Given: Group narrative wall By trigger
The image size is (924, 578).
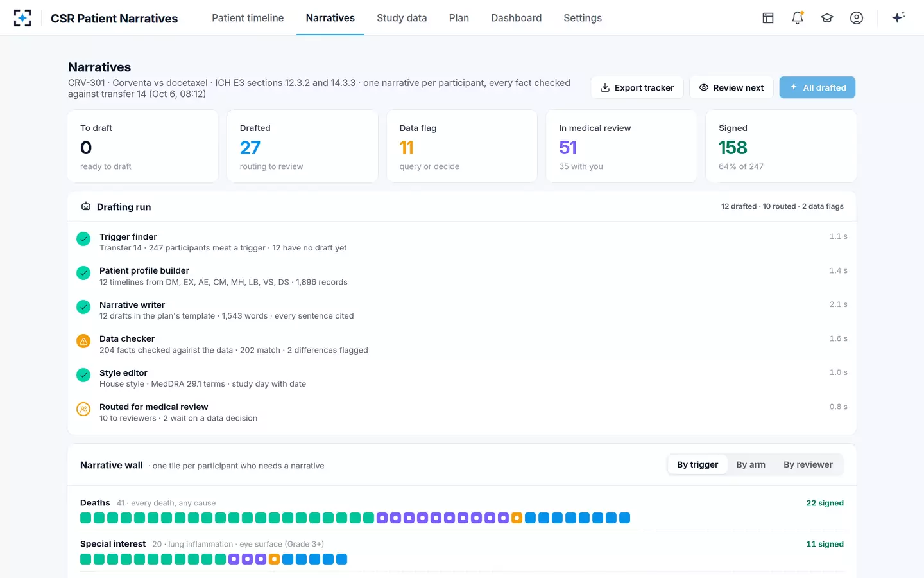Looking at the screenshot, I should [x=697, y=464].
